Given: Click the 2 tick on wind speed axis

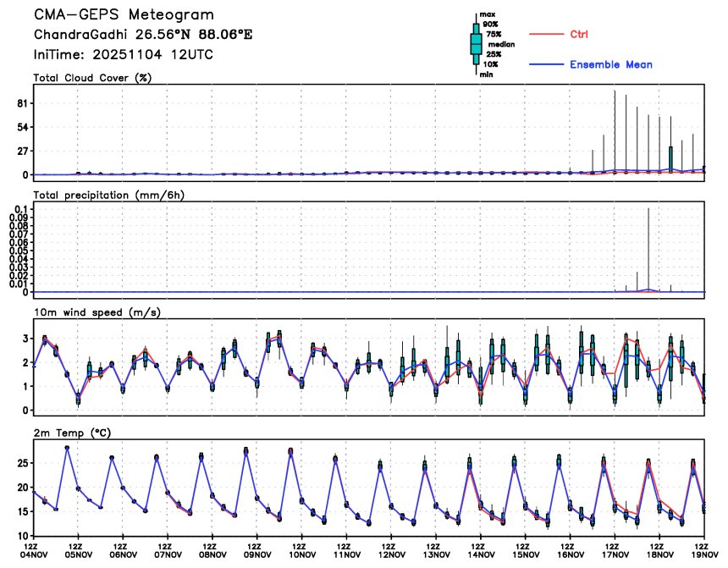Looking at the screenshot, I should 25,362.
